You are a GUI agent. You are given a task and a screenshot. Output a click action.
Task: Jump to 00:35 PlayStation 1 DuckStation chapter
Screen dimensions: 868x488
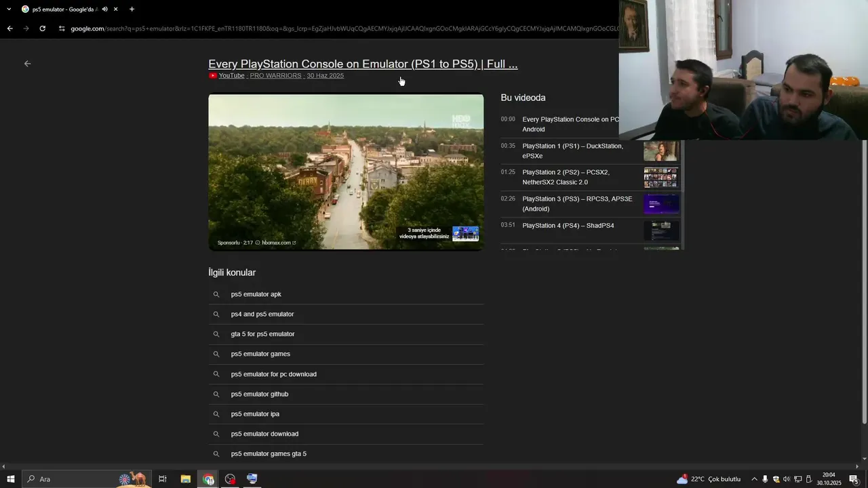pyautogui.click(x=590, y=150)
